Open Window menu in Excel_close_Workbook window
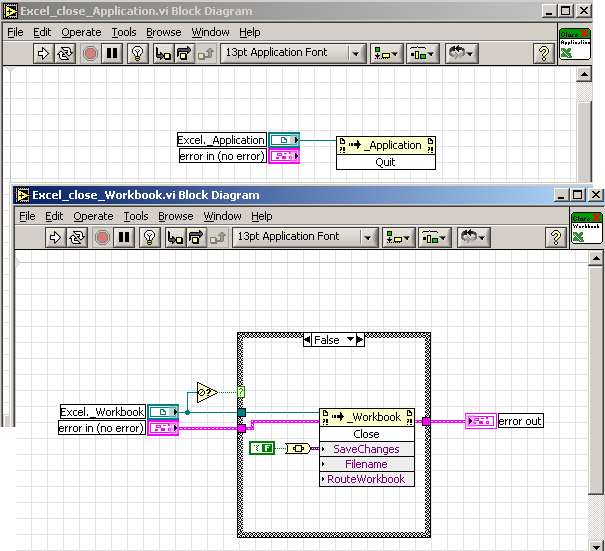This screenshot has width=605, height=551. coord(222,216)
